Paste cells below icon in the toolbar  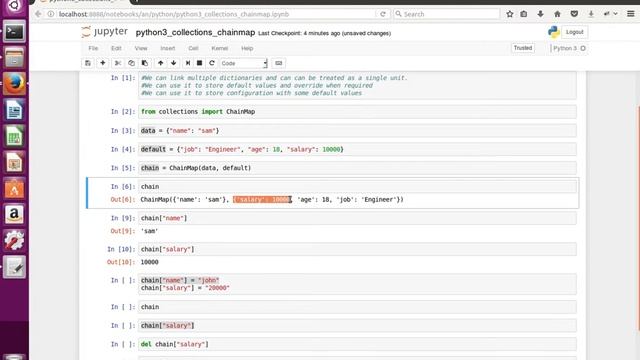click(145, 63)
